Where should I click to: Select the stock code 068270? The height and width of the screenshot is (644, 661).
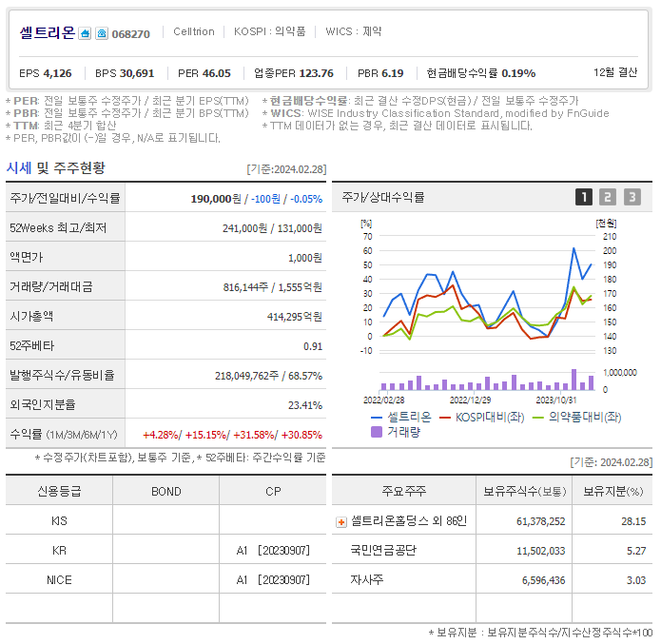130,34
